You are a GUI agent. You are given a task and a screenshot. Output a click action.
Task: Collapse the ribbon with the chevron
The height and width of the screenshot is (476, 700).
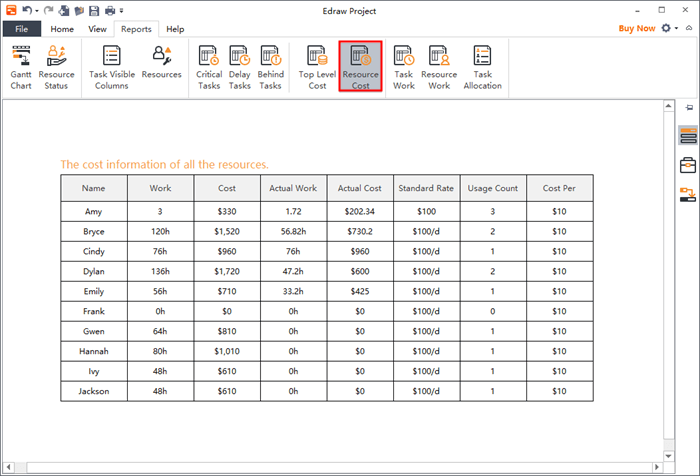tap(687, 29)
